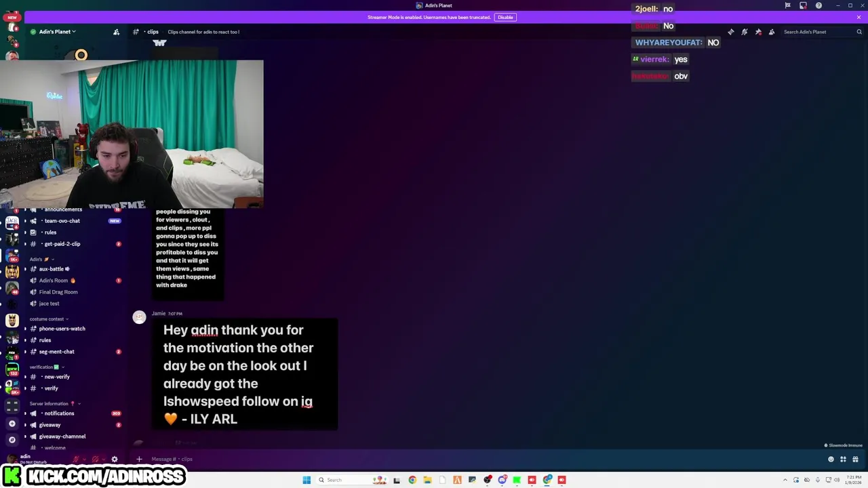The image size is (868, 488).
Task: Open Discord app in Windows taskbar
Action: (x=502, y=480)
